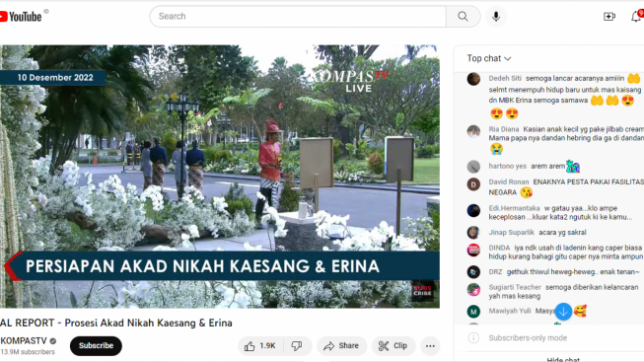Like the video with thumbs up
The width and height of the screenshot is (644, 362).
pos(260,346)
